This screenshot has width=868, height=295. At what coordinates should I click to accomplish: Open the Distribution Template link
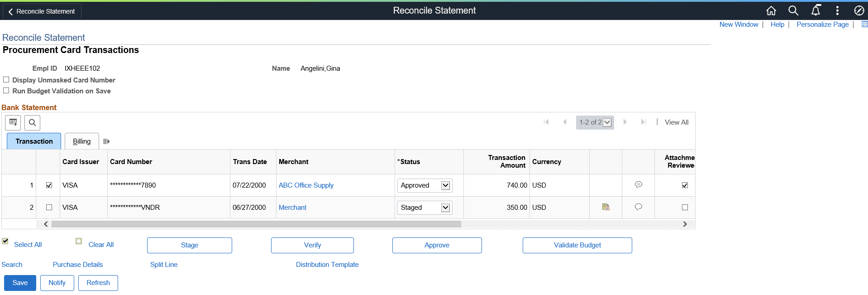[x=327, y=265]
